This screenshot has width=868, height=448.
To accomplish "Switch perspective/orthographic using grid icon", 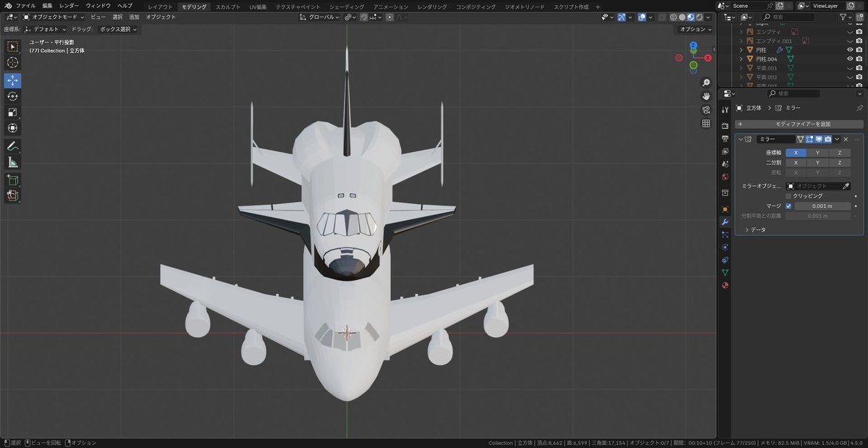I will [706, 123].
